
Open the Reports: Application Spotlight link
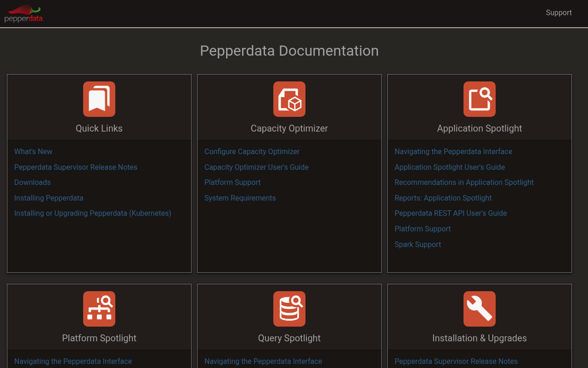(443, 198)
